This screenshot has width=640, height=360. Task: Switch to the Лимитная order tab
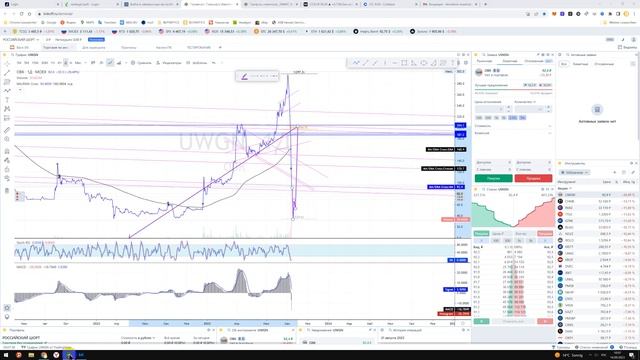pyautogui.click(x=510, y=61)
